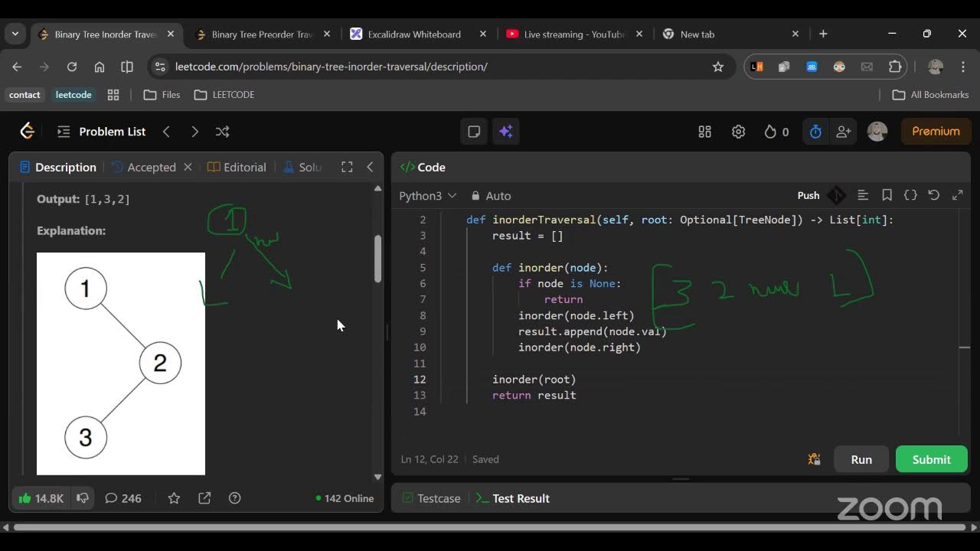Screen dimensions: 980x551
Task: Click the debugger bug icon near Run
Action: pos(814,459)
